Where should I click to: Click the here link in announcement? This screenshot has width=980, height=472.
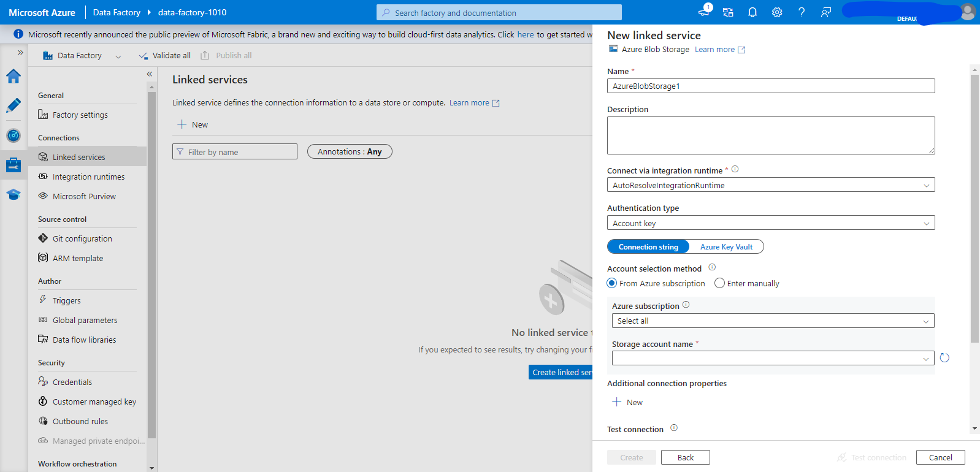(526, 34)
